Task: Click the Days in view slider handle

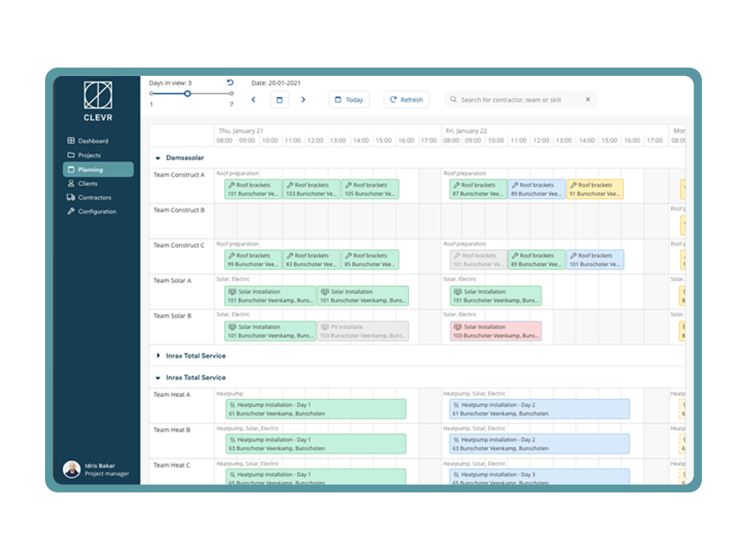Action: pos(187,94)
